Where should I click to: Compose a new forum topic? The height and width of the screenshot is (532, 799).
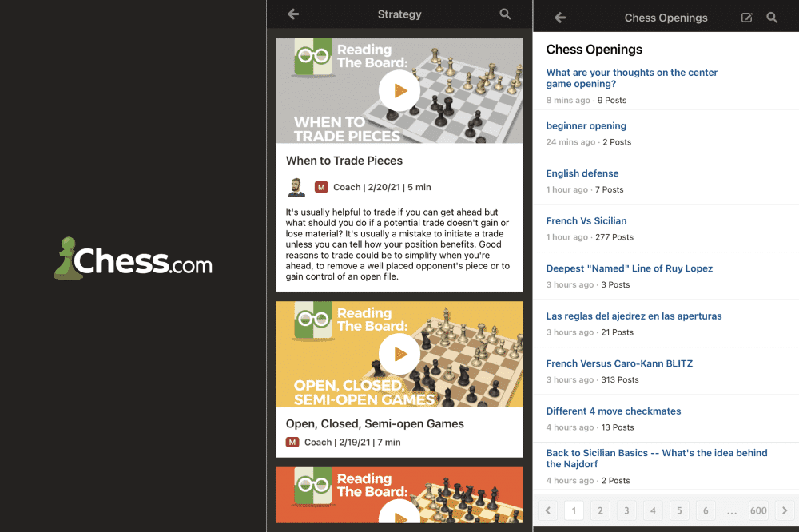(746, 18)
